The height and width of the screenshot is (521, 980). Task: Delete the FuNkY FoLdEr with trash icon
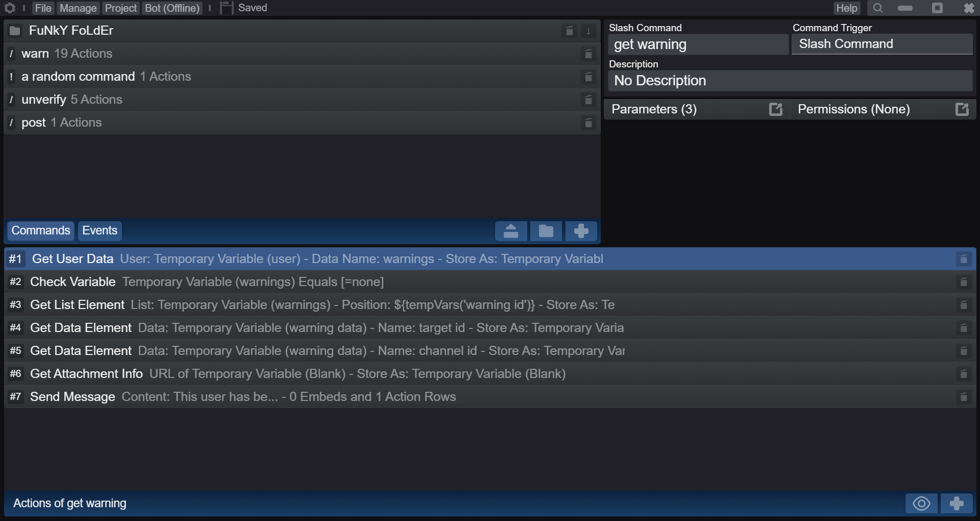point(570,31)
